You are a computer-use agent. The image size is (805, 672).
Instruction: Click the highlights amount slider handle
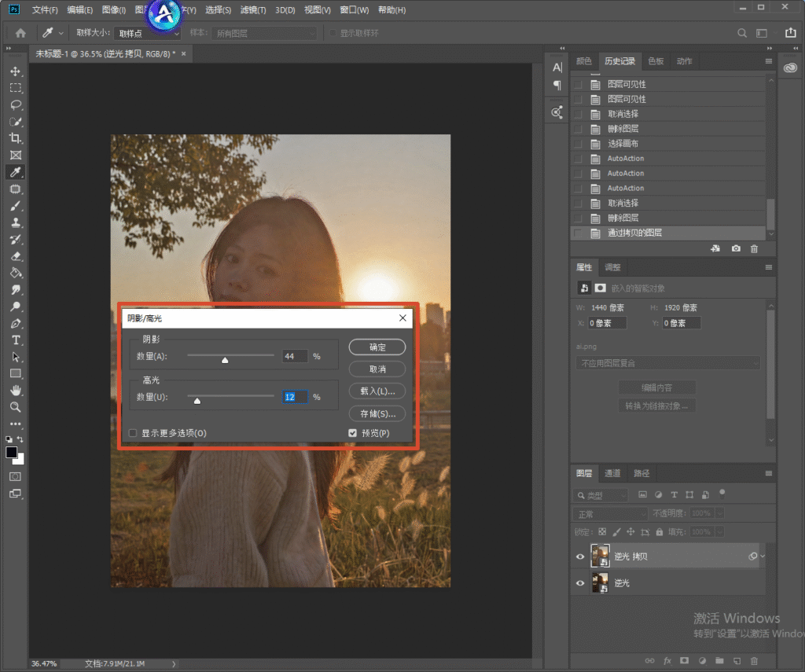(x=197, y=401)
